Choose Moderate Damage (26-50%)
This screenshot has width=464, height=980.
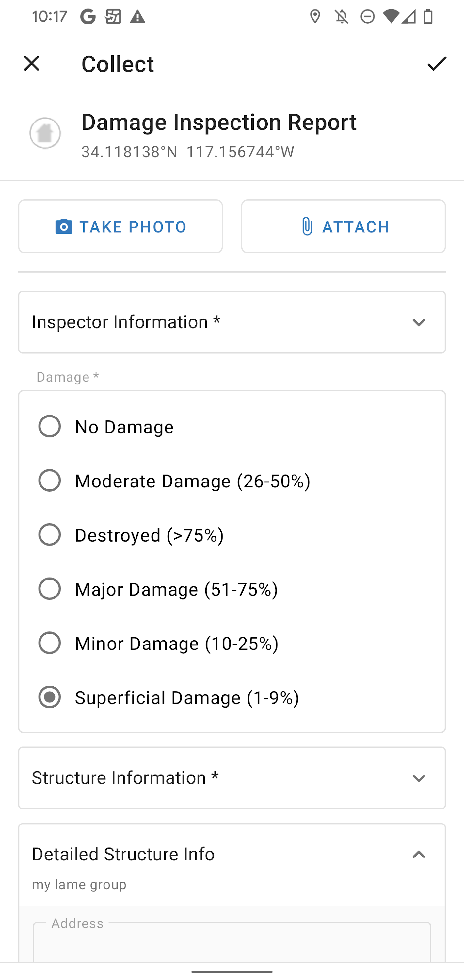pyautogui.click(x=50, y=481)
